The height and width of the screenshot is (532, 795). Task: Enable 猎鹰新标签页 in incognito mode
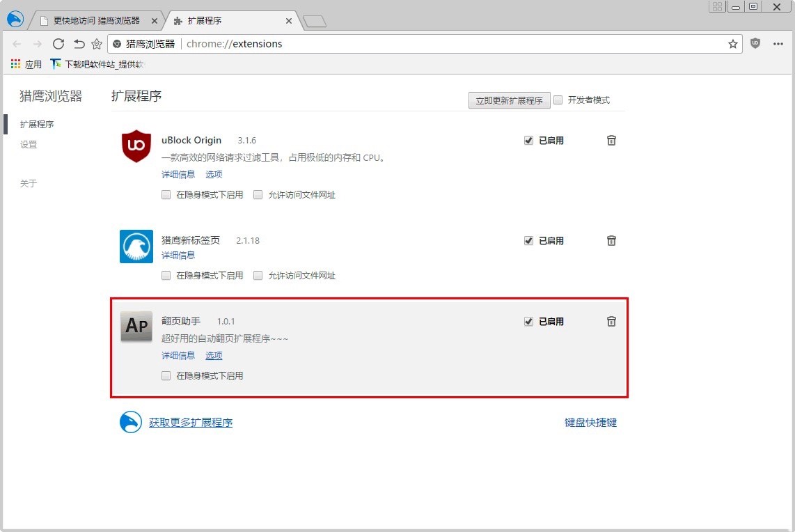click(x=166, y=275)
